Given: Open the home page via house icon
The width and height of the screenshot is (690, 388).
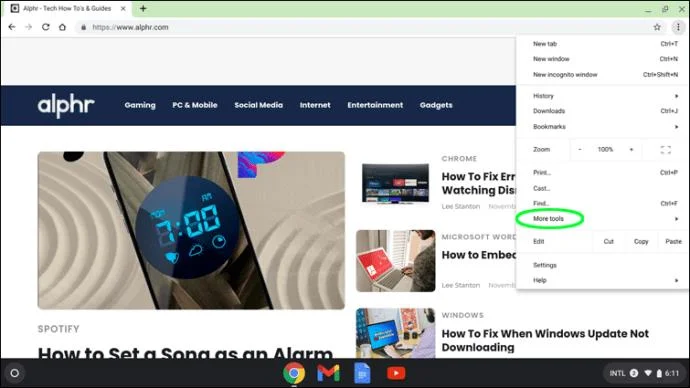Looking at the screenshot, I should 62,27.
